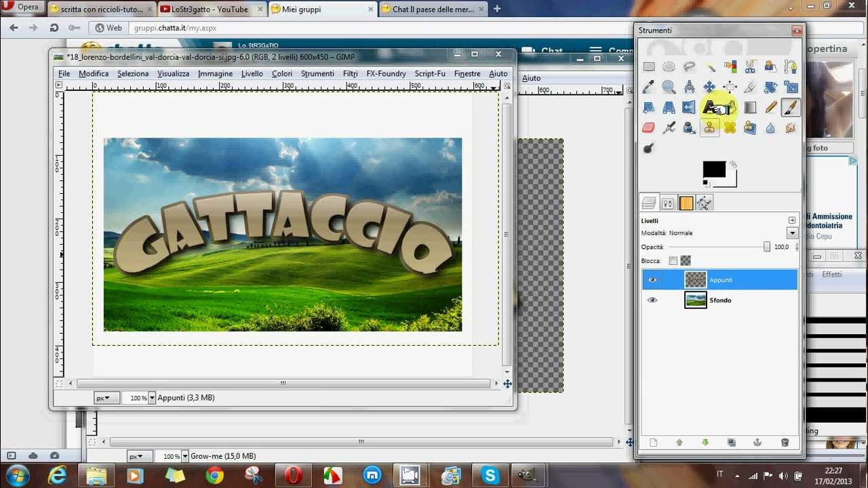Open the Livelli panel configuration menu
The image size is (868, 488).
click(x=791, y=220)
